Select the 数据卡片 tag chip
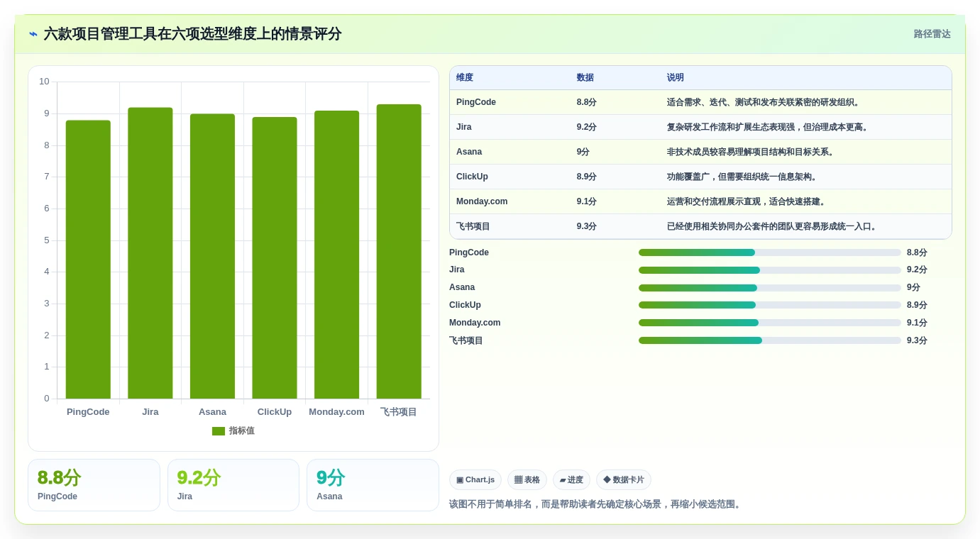This screenshot has width=980, height=539. (x=624, y=480)
